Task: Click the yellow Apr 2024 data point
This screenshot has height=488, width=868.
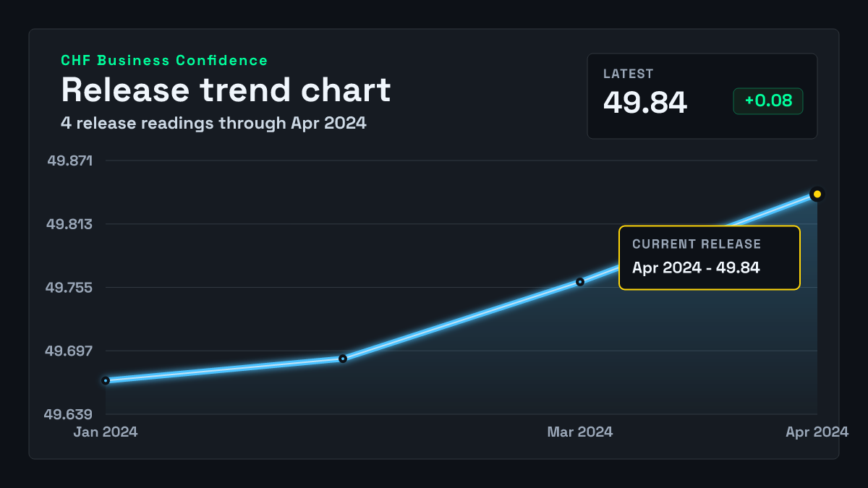Action: coord(817,194)
